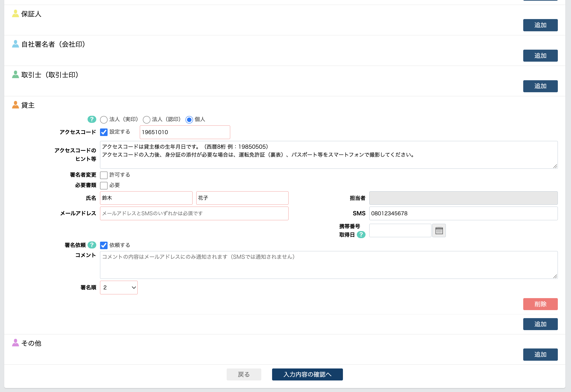
Task: Open the 署名順 dropdown
Action: point(119,287)
